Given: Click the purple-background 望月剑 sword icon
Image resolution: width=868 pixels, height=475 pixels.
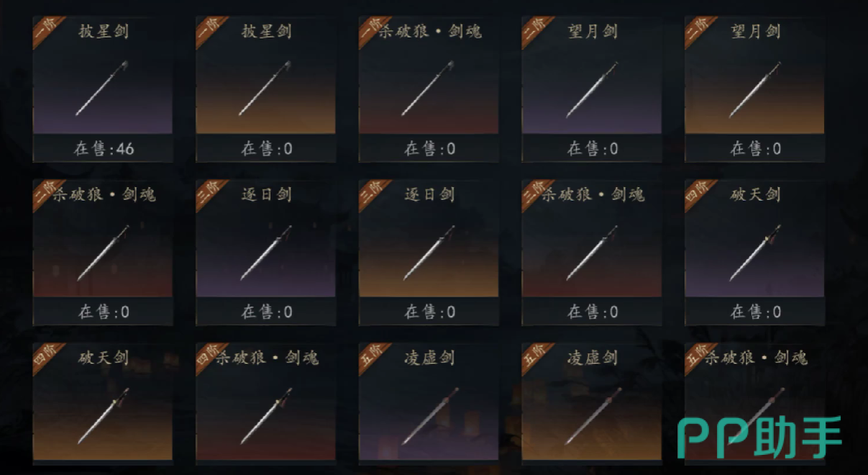Looking at the screenshot, I should click(592, 89).
